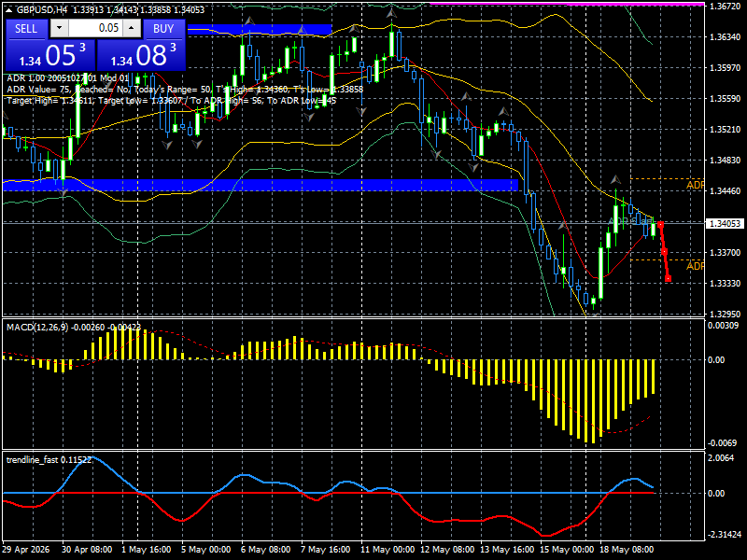Click the 1.32950 price scale label
This screenshot has height=560, width=747.
click(726, 314)
